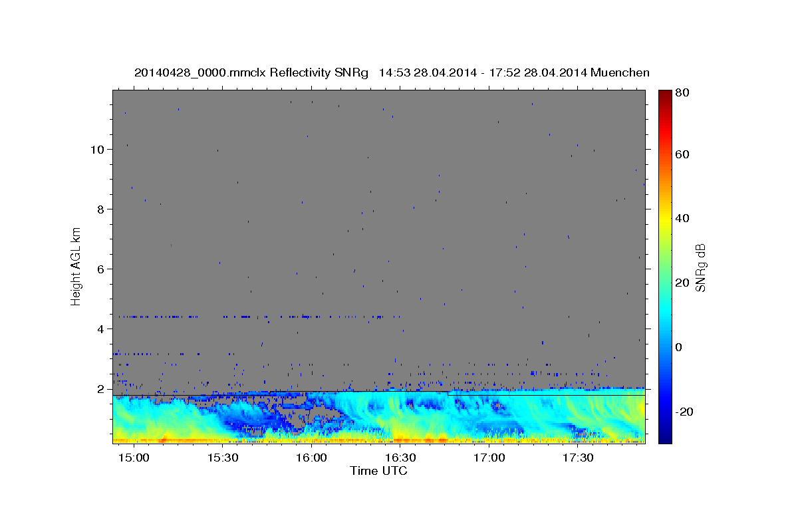Viewport: 798px width, 532px height.
Task: Click the 16:00 time tick label
Action: [311, 458]
